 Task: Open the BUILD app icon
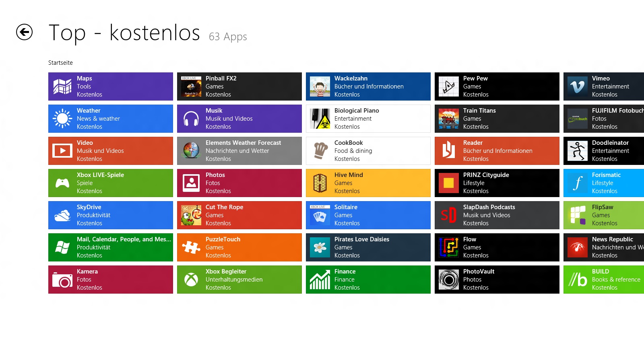pyautogui.click(x=578, y=280)
